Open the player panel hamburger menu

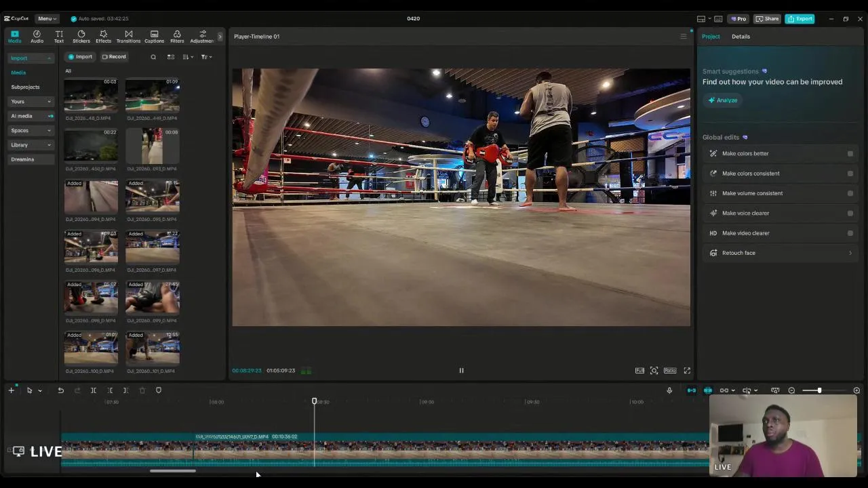(684, 37)
